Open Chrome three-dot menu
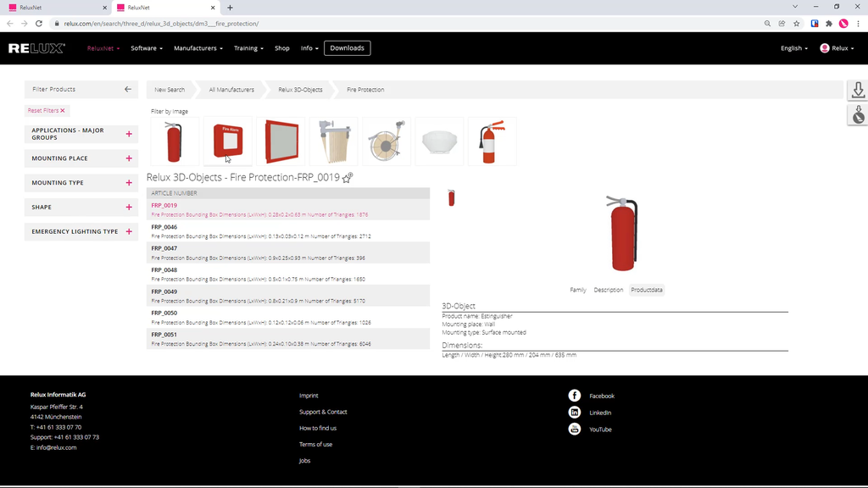Viewport: 868px width, 488px height. tap(858, 24)
